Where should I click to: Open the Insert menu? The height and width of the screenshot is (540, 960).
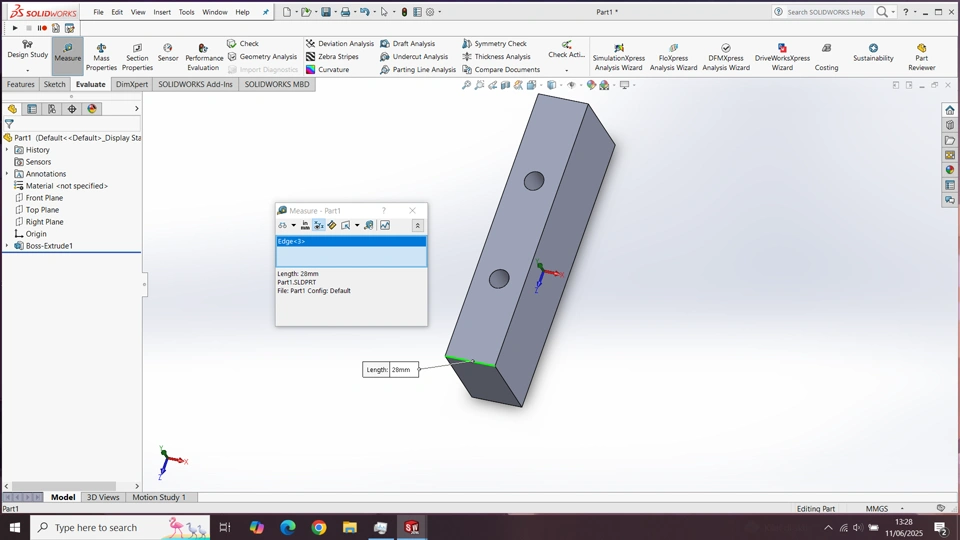point(162,12)
